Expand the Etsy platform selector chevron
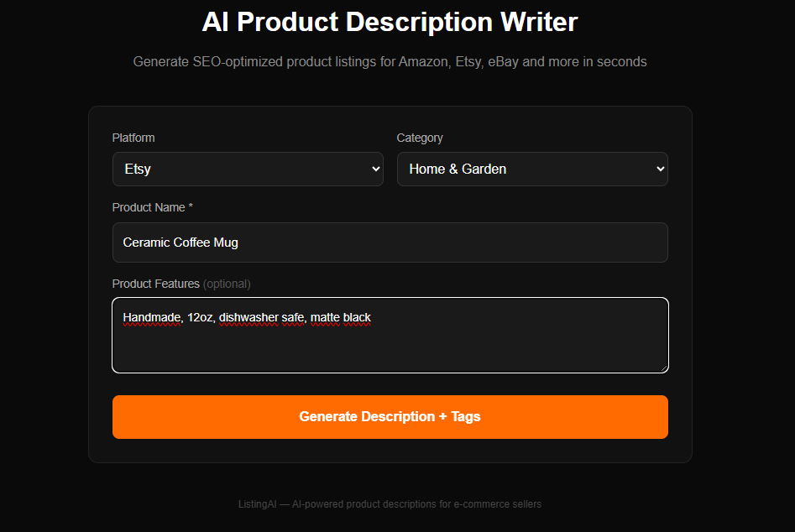Image resolution: width=795 pixels, height=532 pixels. (375, 169)
